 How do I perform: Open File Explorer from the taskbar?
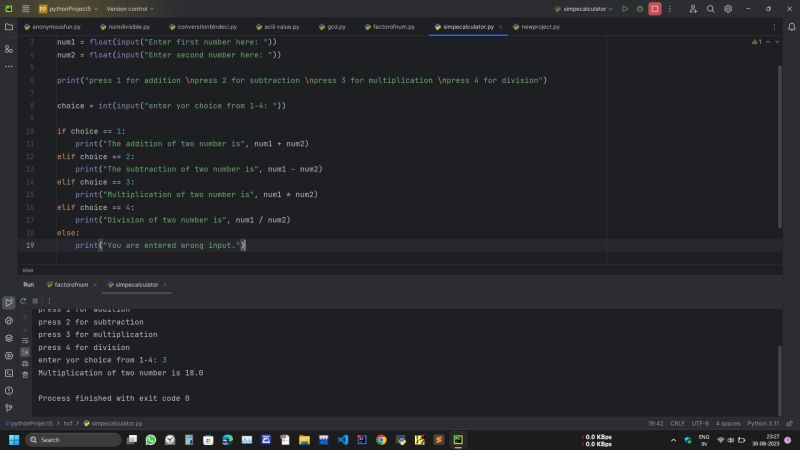tap(305, 440)
